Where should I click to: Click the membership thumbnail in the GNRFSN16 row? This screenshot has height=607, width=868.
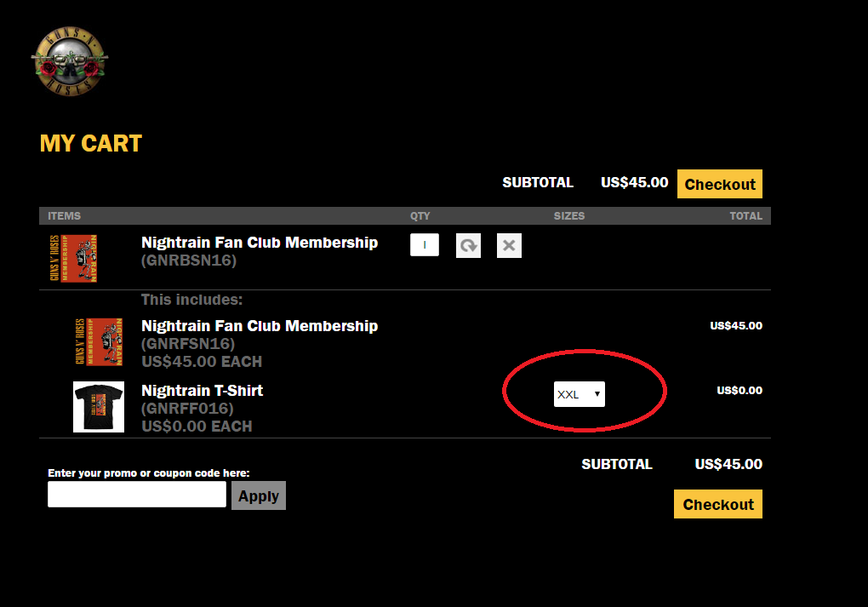pos(99,341)
